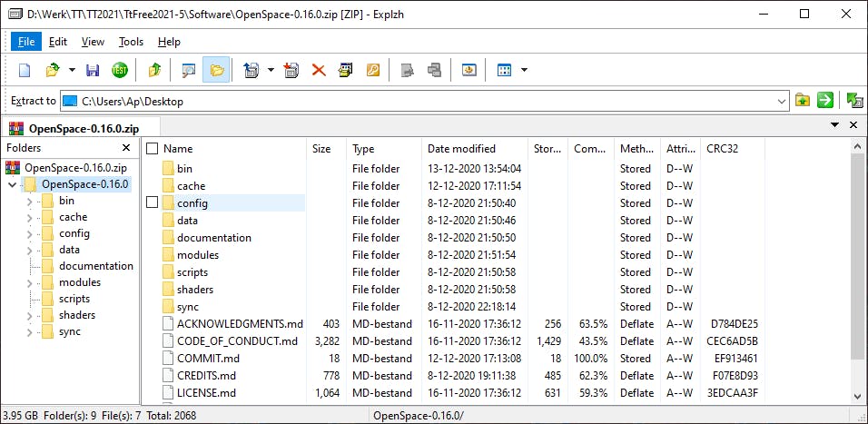Expand the bin folder in tree

click(28, 201)
